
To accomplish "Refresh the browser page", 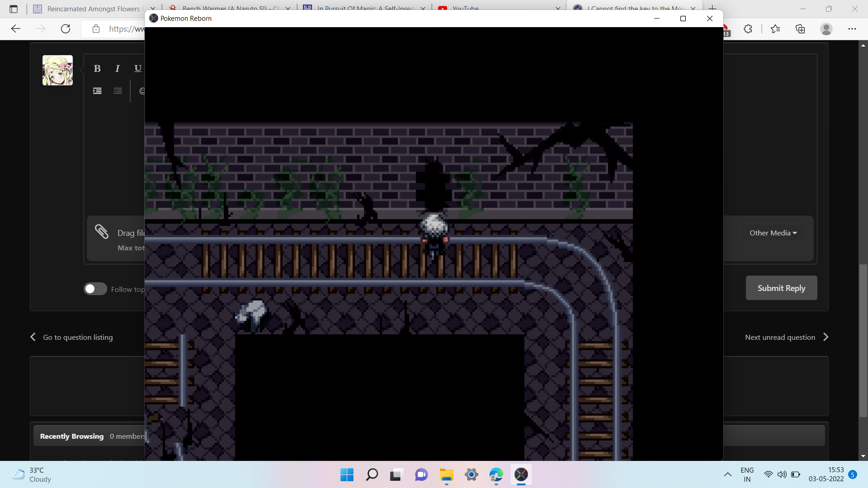I will [66, 29].
